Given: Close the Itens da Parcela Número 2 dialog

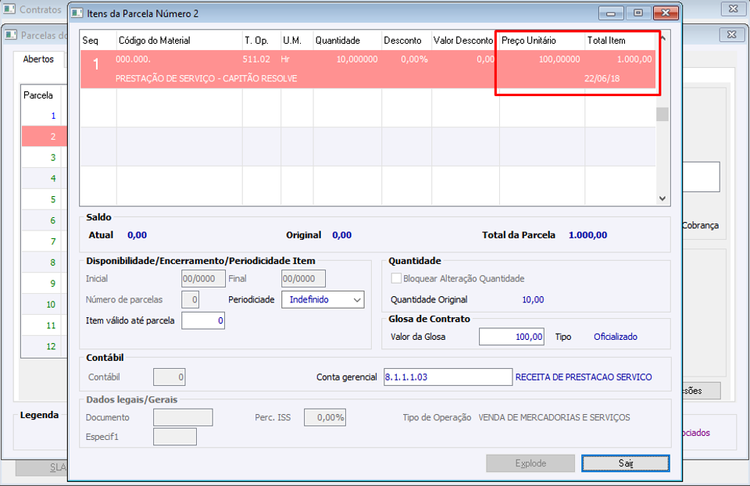Looking at the screenshot, I should [x=666, y=13].
